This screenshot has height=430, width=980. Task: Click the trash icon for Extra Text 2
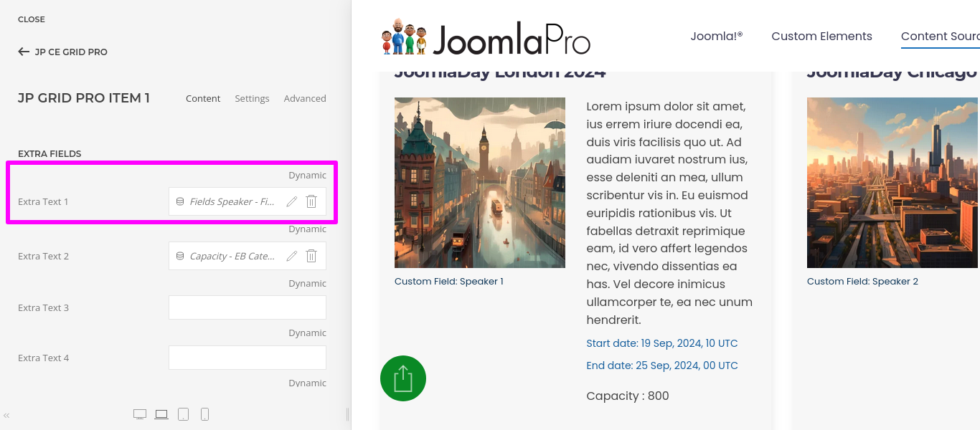point(311,256)
